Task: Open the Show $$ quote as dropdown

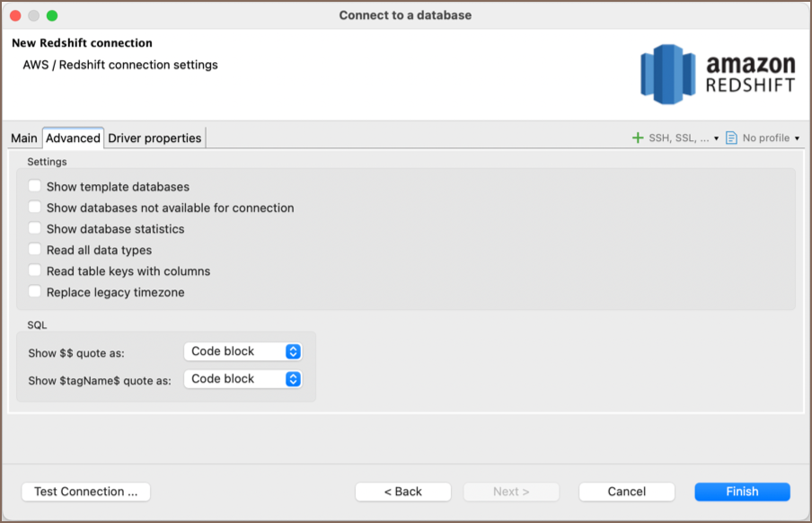Action: pyautogui.click(x=243, y=351)
